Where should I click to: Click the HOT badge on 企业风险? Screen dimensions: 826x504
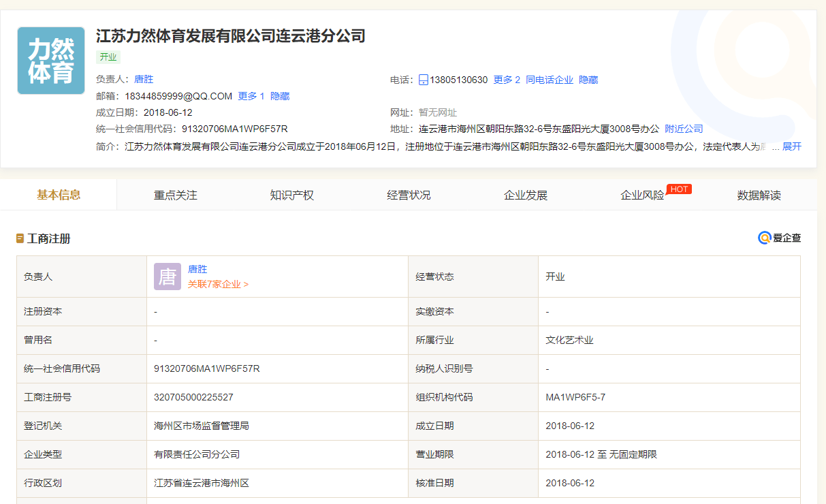coord(679,189)
